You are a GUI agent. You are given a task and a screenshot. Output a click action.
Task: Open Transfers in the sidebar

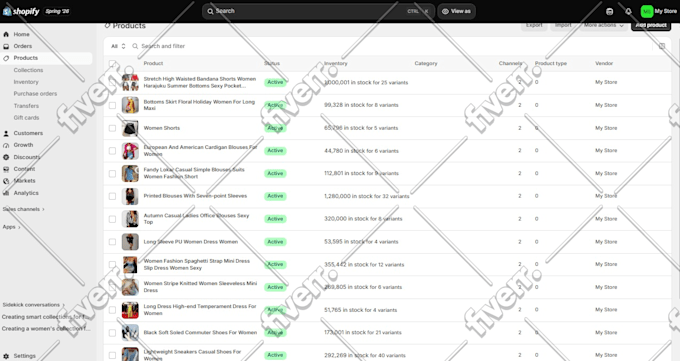tap(26, 106)
